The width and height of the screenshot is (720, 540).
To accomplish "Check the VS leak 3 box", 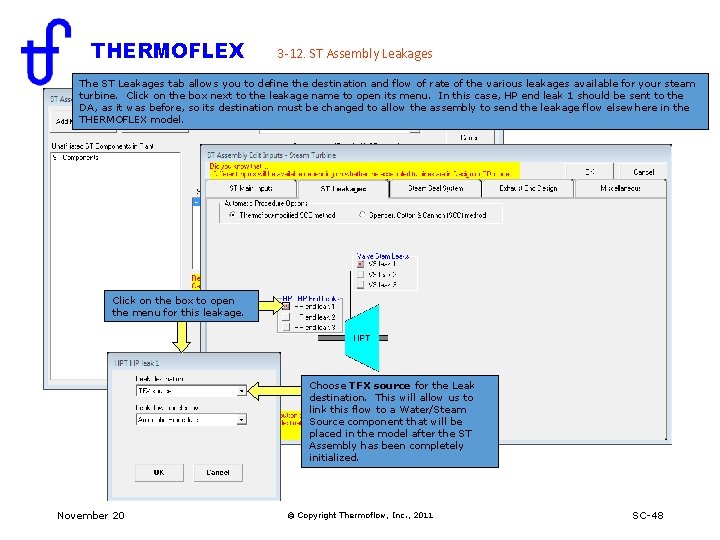I will (x=360, y=285).
